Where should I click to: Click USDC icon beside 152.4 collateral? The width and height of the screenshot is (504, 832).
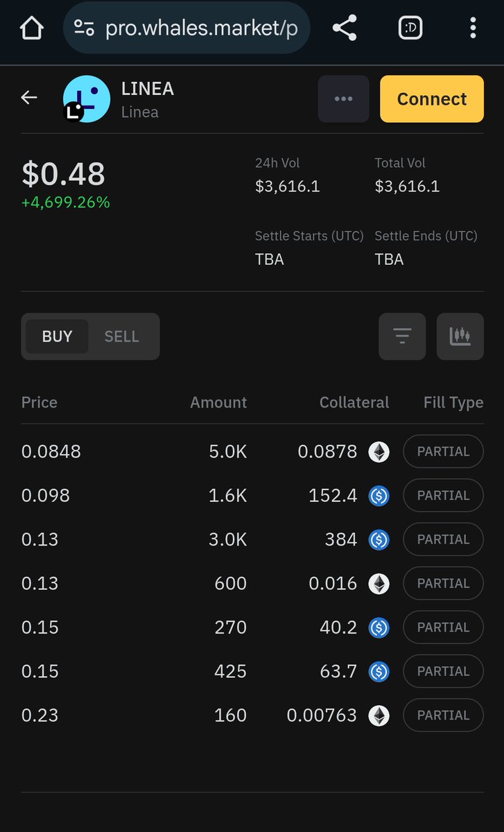pyautogui.click(x=379, y=496)
